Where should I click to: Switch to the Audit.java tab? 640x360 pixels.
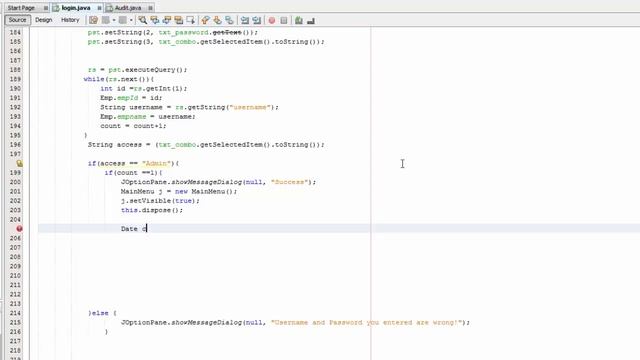coord(128,8)
